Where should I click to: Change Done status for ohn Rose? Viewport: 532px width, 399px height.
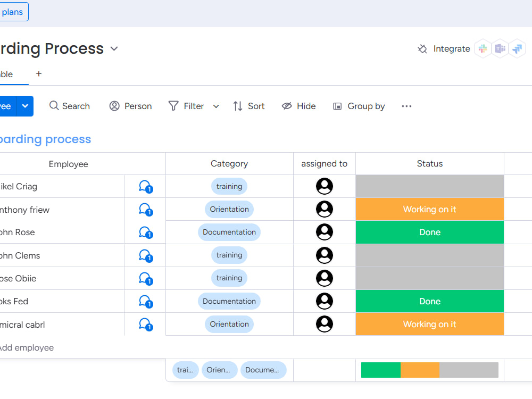tap(429, 232)
